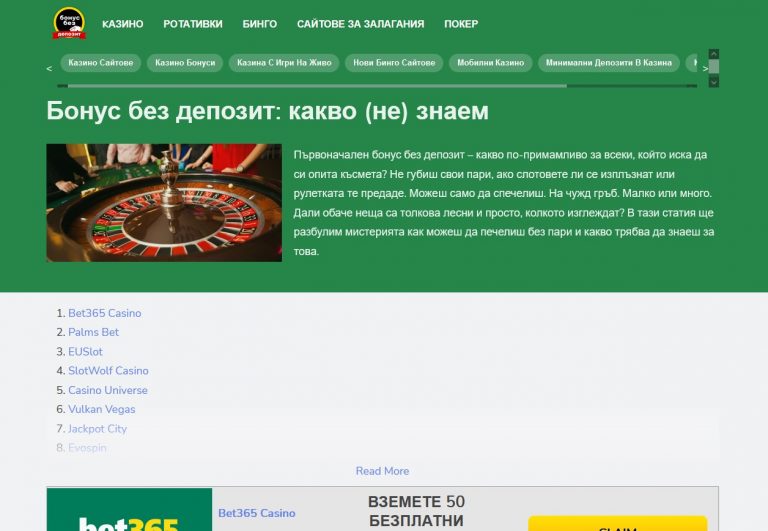Screen dimensions: 768x531
Task: Choose the Казина С Игри На Живо pill
Action: click(x=284, y=63)
